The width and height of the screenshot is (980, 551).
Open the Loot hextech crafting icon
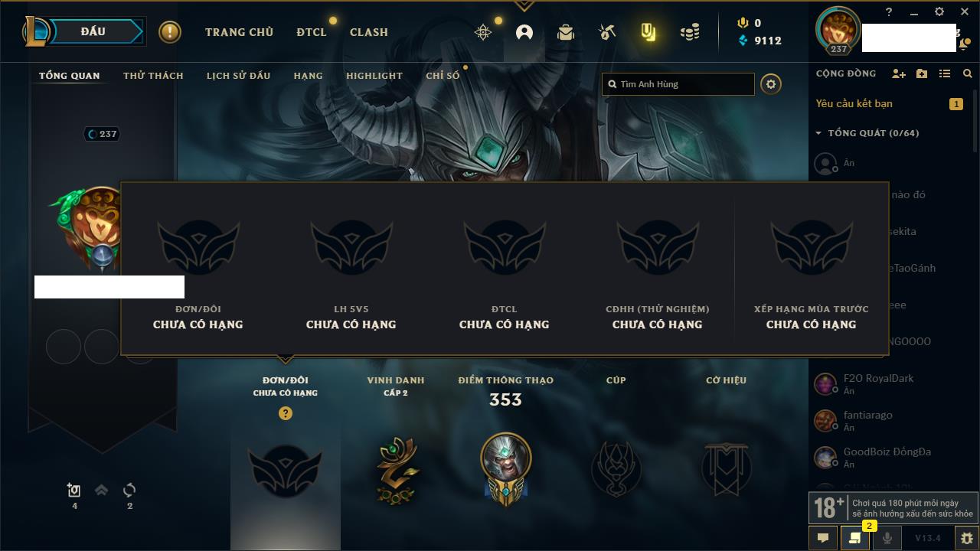[x=607, y=32]
